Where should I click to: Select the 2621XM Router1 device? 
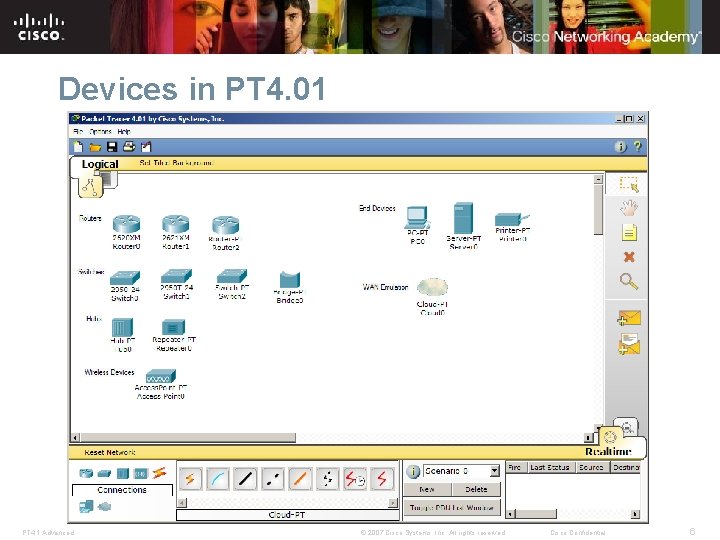coord(175,224)
